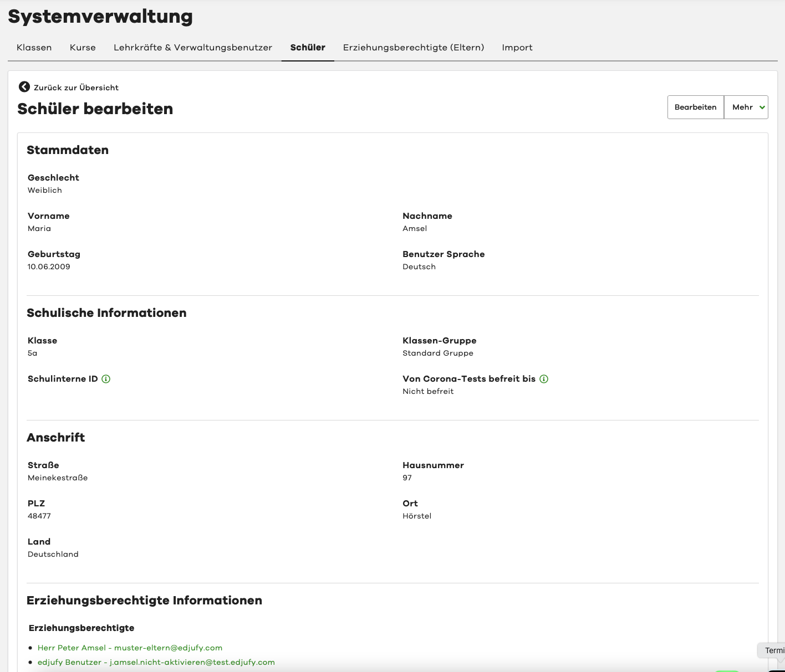Click the back arrow circle icon

pos(24,87)
